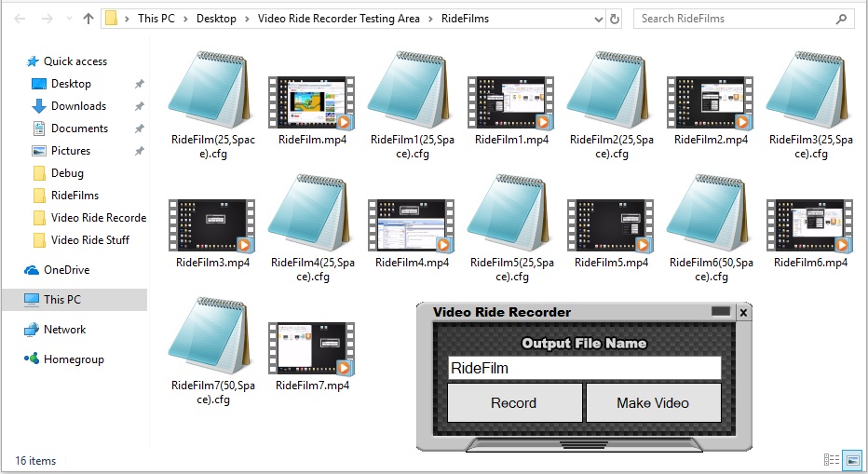Select the RideFilm1(25,Space).cfg notepad icon
The image size is (868, 474).
point(412,89)
